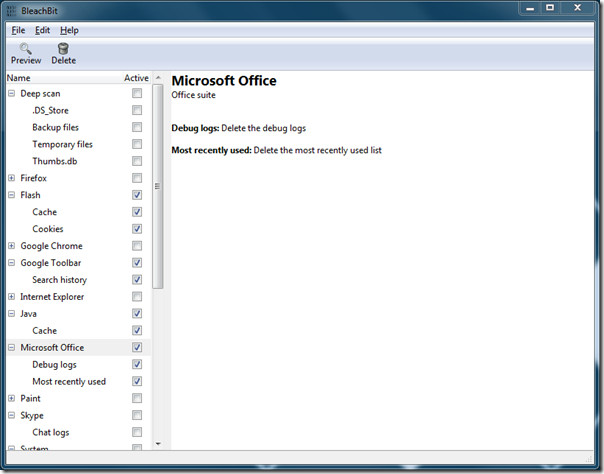604x474 pixels.
Task: Open the Edit menu
Action: pyautogui.click(x=42, y=30)
